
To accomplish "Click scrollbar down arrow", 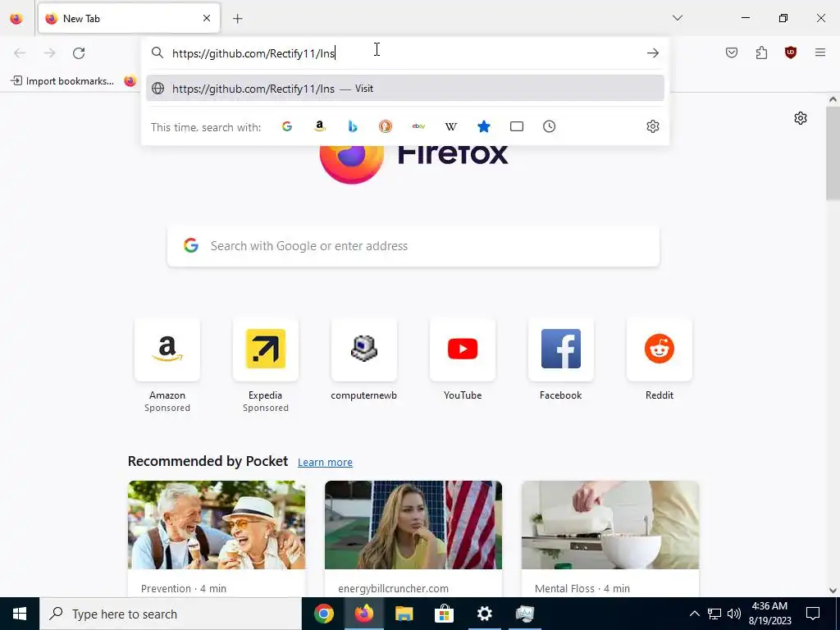I will 833,591.
